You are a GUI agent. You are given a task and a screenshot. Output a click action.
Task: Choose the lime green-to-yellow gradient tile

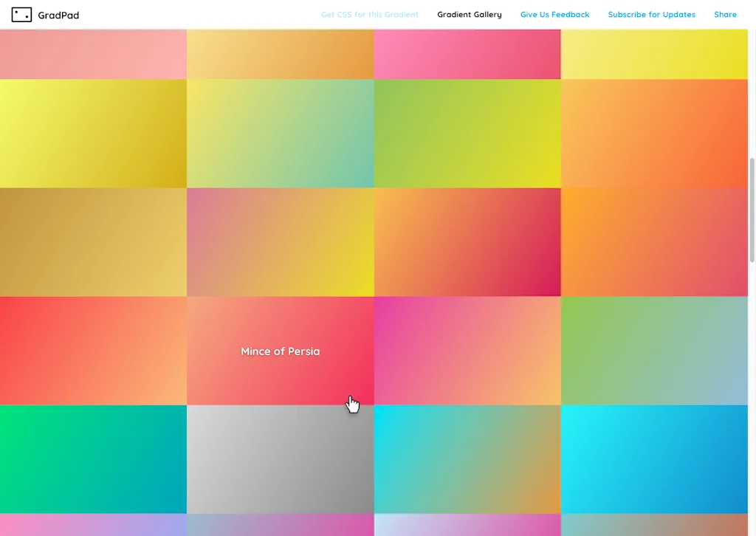[x=467, y=134]
